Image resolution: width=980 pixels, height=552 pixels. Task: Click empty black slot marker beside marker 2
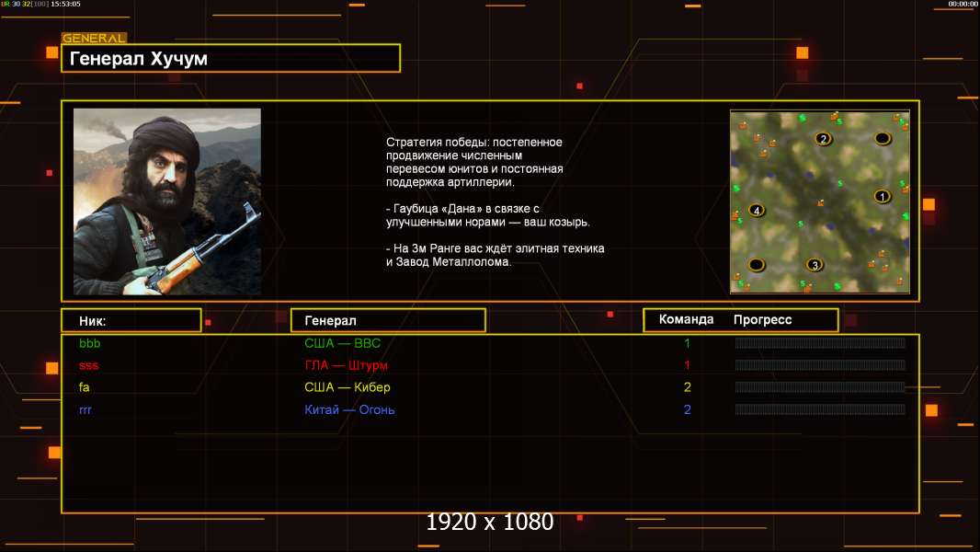(882, 138)
